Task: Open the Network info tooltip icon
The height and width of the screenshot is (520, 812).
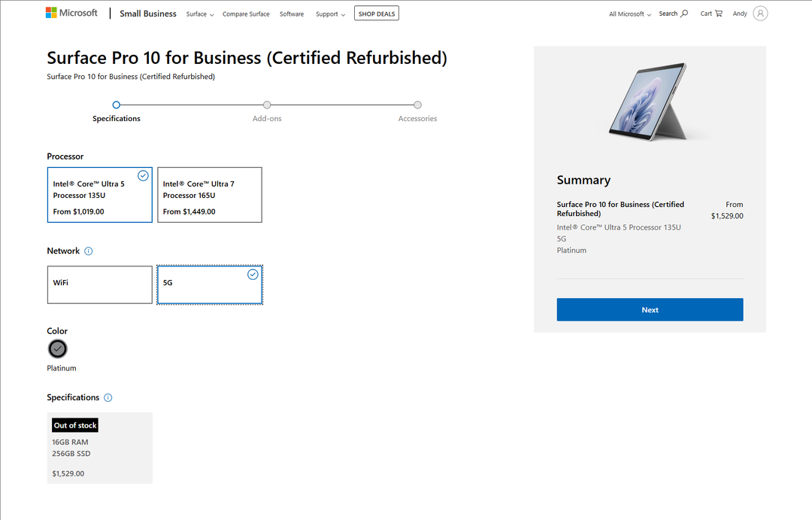Action: coord(89,251)
